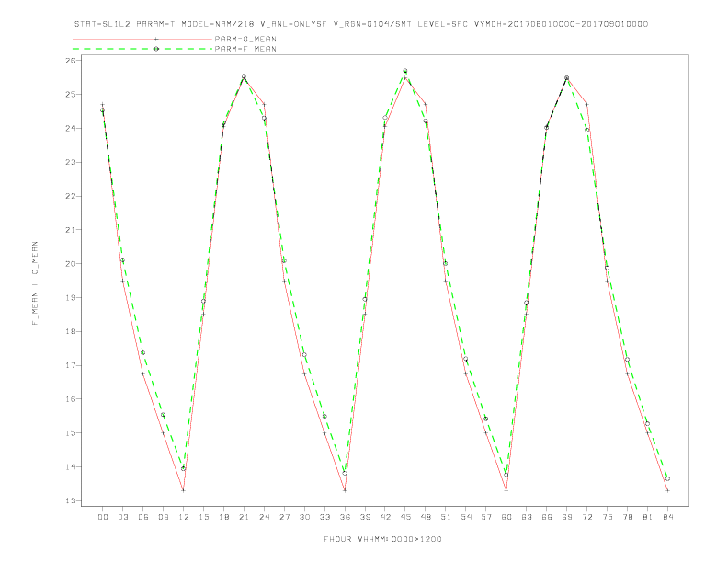Click x-axis tick label 06
This screenshot has height=563, width=728.
(143, 517)
